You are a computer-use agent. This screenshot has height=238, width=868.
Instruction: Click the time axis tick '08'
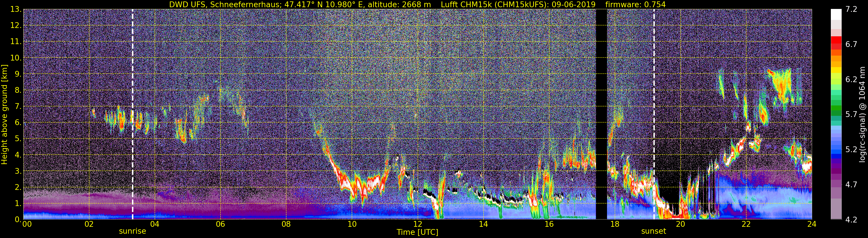click(x=286, y=224)
